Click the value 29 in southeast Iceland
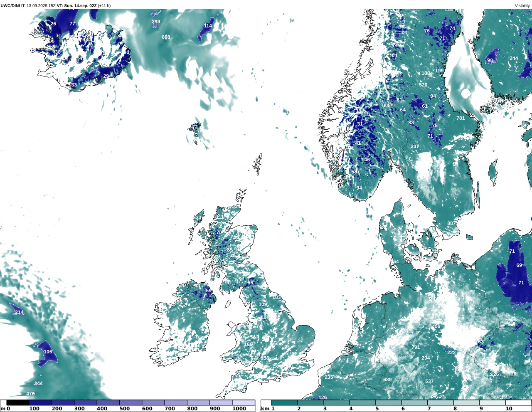This screenshot has height=412, width=532. point(106,76)
